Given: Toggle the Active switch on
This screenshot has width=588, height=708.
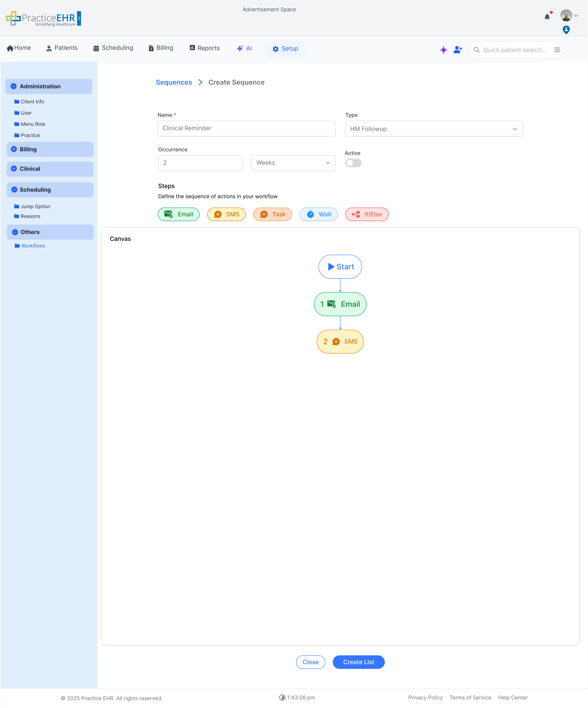Looking at the screenshot, I should point(353,163).
